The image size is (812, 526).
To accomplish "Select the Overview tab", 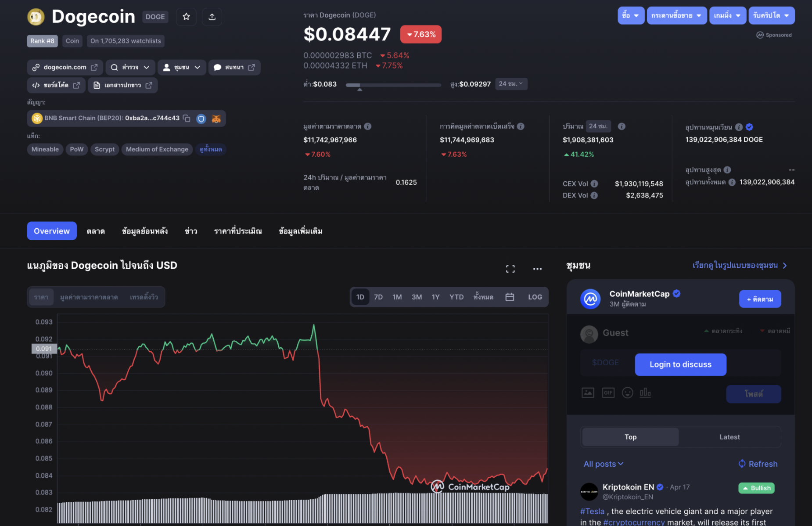I will point(52,231).
